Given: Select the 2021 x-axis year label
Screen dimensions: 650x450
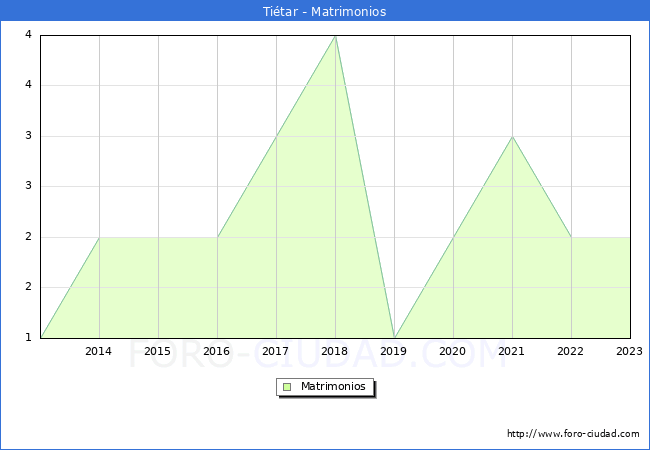Looking at the screenshot, I should point(512,351).
